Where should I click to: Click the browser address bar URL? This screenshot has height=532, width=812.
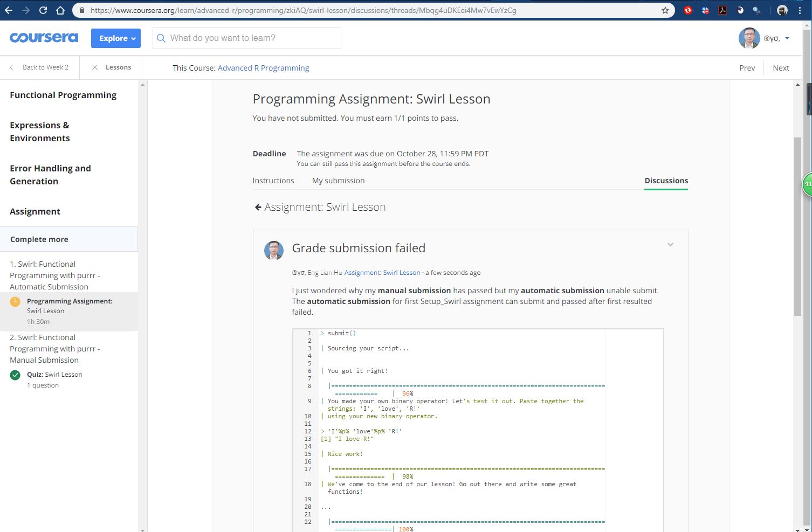tap(303, 10)
